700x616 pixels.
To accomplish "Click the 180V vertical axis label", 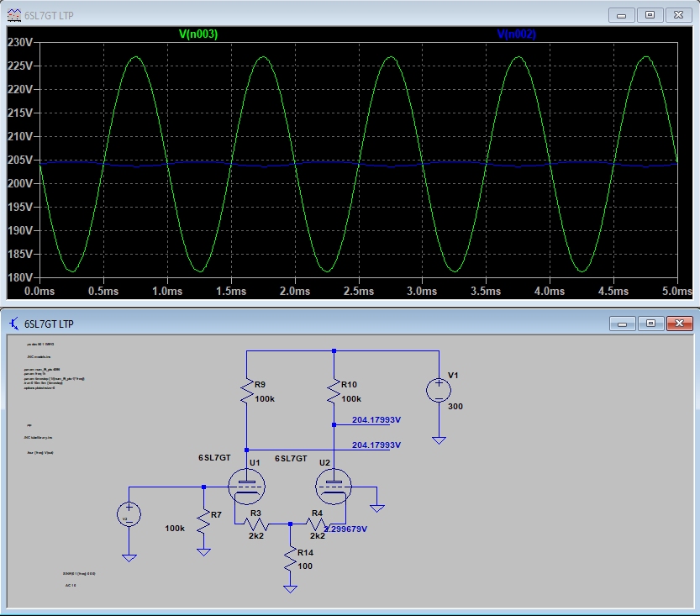I will [20, 277].
